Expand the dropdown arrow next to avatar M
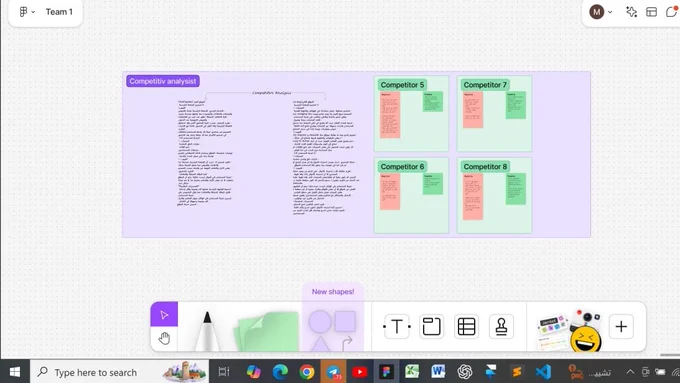This screenshot has width=680, height=383. pyautogui.click(x=610, y=12)
